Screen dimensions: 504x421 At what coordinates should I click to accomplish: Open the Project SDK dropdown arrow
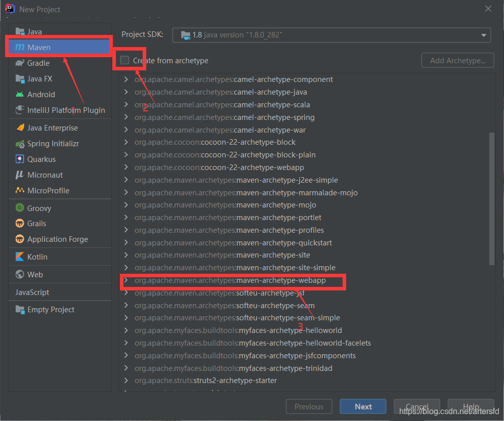pos(484,35)
